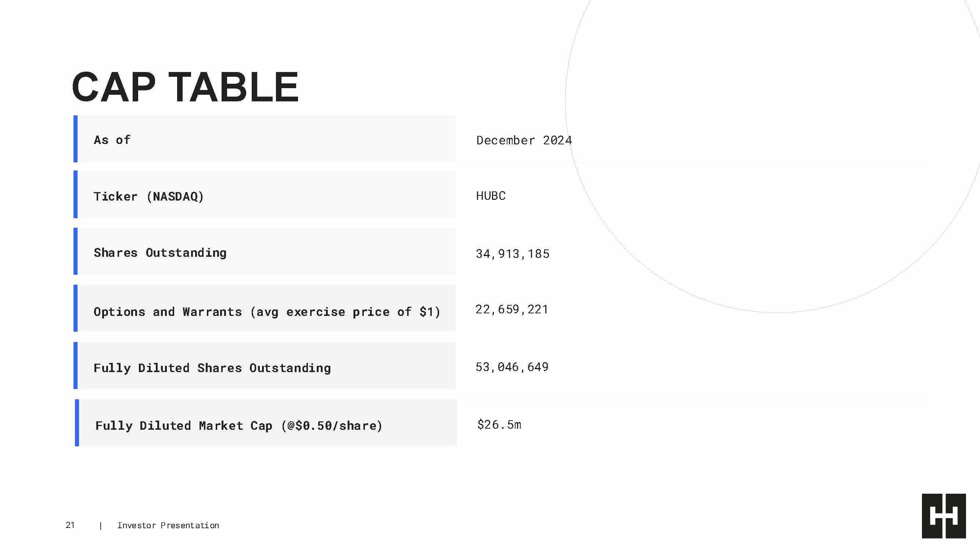This screenshot has width=980, height=551.
Task: Click the blue bar beside Market Cap row
Action: [x=77, y=422]
